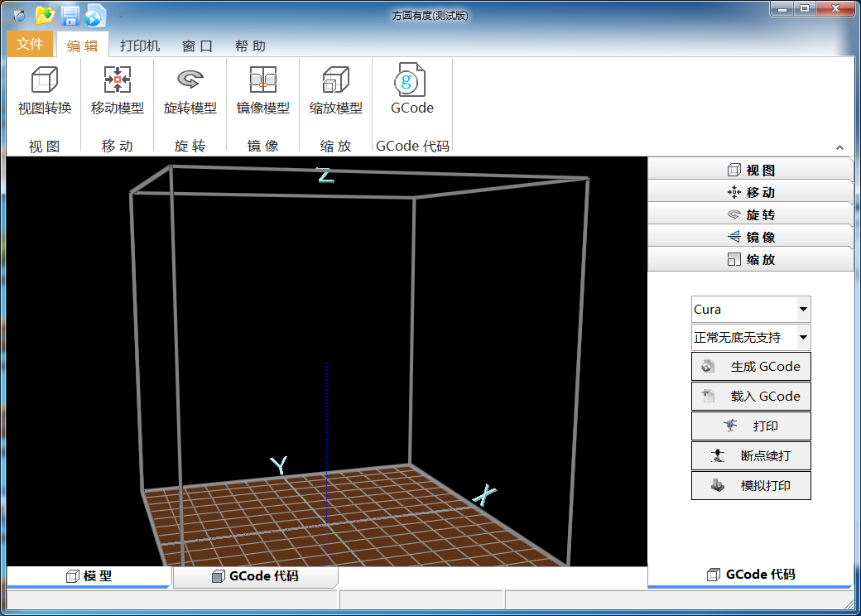Expand the 镜像 side panel header
This screenshot has width=861, height=616.
(751, 237)
